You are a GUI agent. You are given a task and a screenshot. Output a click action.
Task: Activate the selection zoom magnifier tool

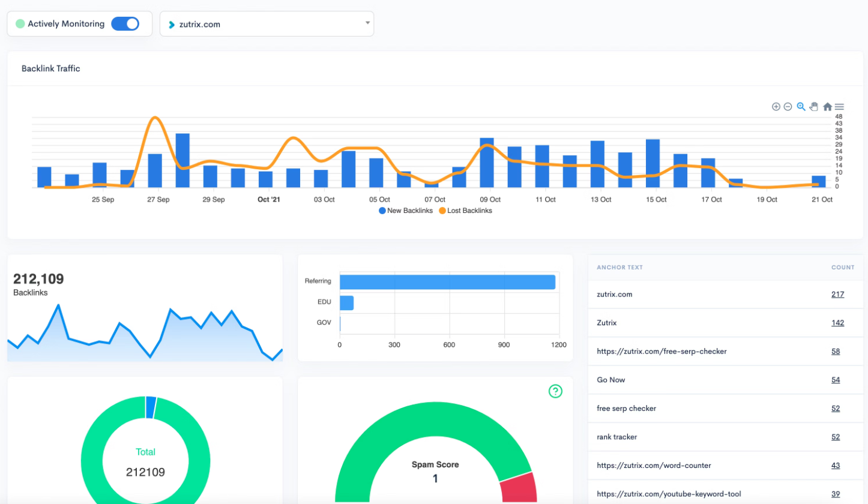pos(801,107)
